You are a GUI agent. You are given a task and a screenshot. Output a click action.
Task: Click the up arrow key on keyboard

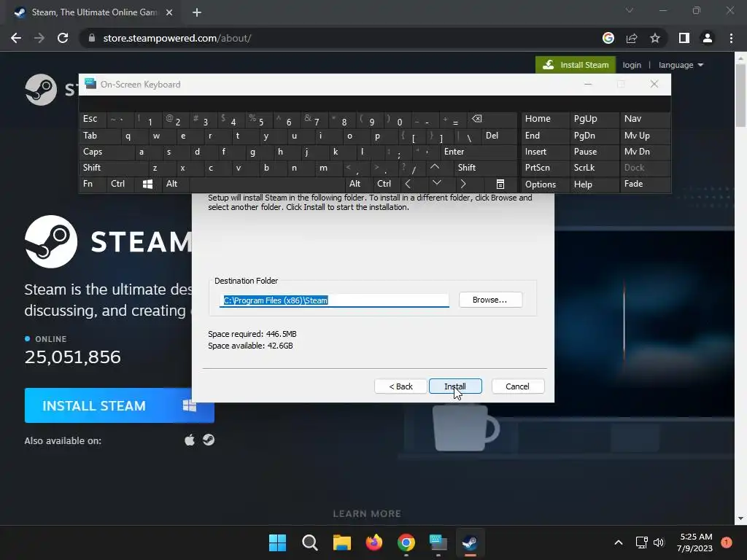435,167
